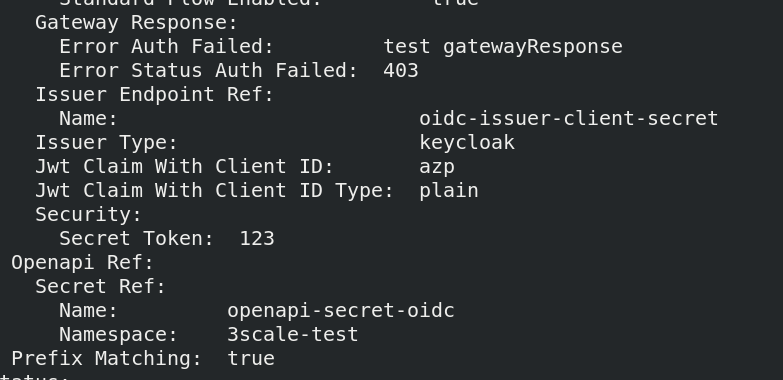783x380 pixels.
Task: Click the 'Issuer Type:' label
Action: pyautogui.click(x=107, y=143)
